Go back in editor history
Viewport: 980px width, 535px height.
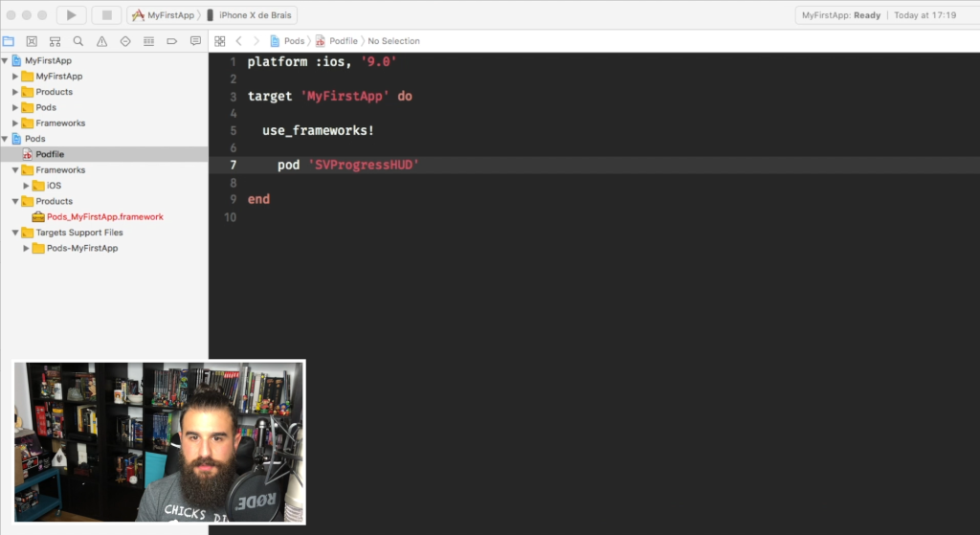point(238,41)
